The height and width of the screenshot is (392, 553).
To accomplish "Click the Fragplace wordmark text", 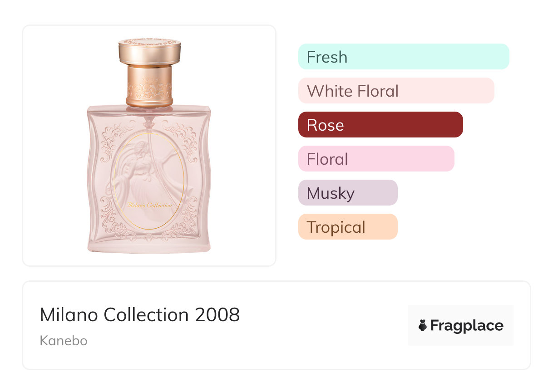I will (467, 325).
